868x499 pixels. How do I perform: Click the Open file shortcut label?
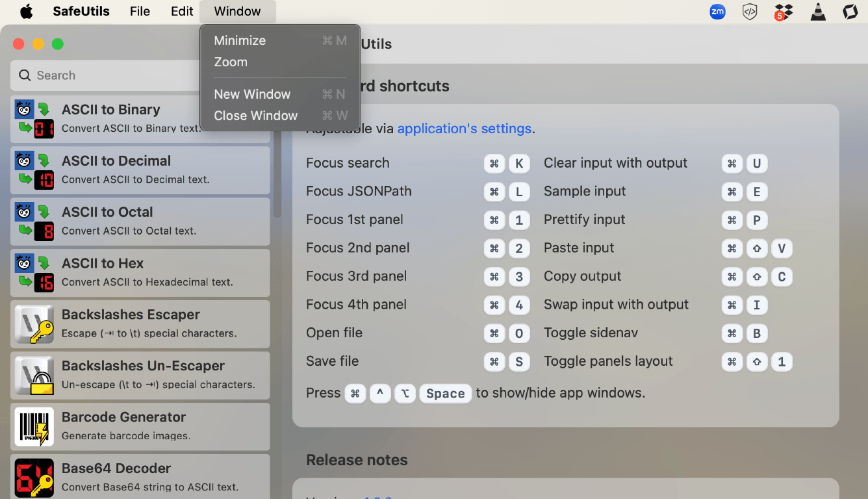335,333
